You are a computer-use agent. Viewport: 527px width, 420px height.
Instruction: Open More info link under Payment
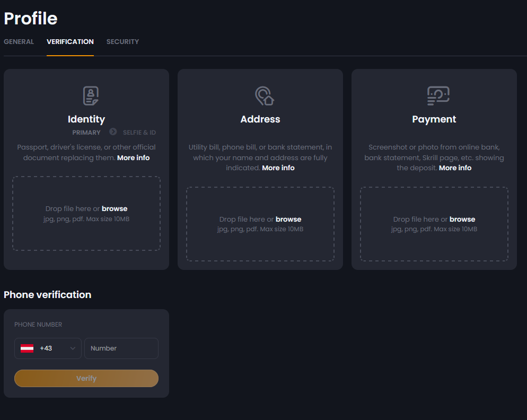455,168
